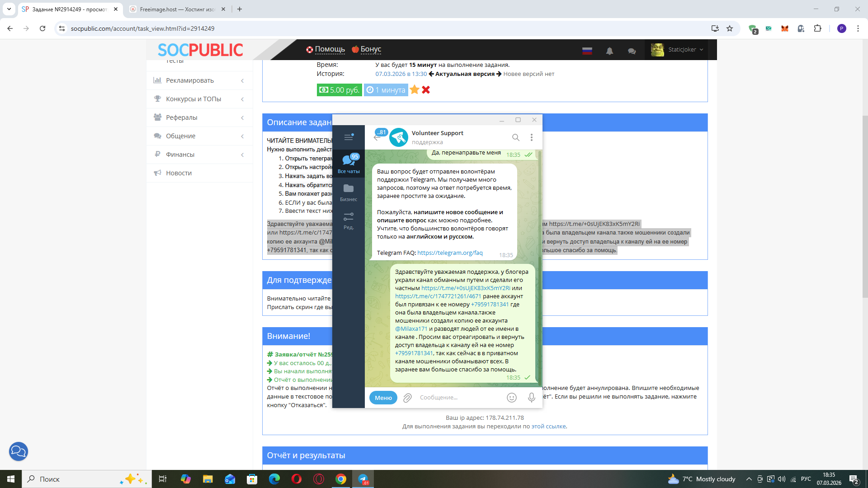Open the MetaMask fox extension
868x488 pixels.
click(x=785, y=28)
